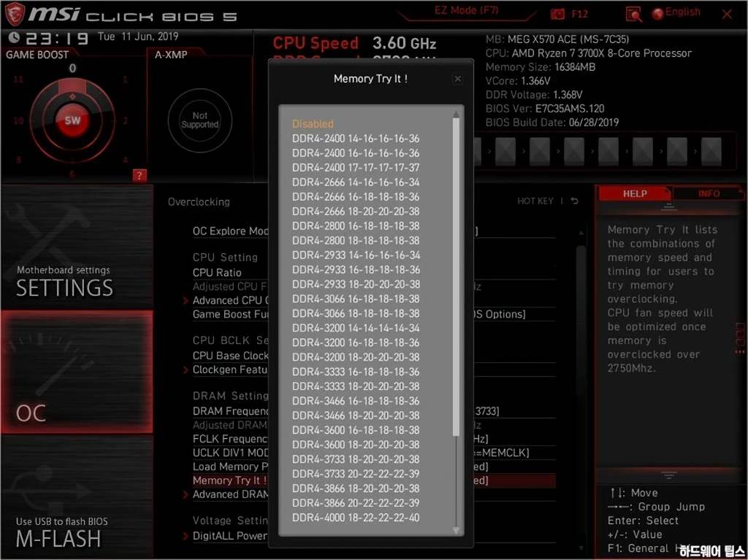Select DDR4-2800 18-18-18-18-38 preset
This screenshot has height=560, width=748.
tap(356, 240)
